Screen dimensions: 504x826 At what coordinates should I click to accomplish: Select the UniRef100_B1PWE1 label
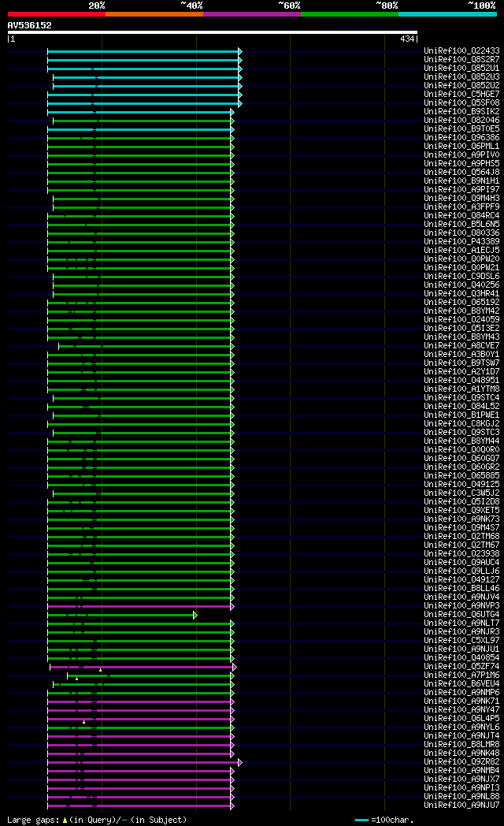point(461,415)
